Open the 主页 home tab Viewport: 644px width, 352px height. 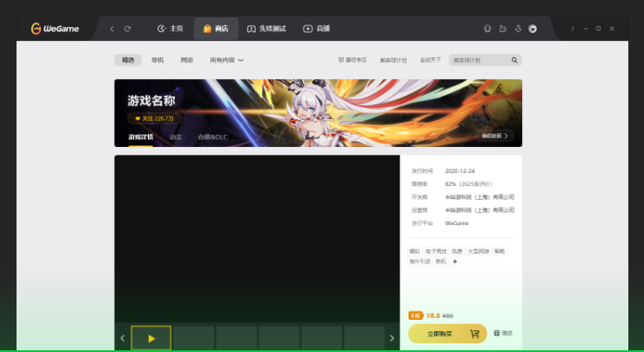click(170, 29)
